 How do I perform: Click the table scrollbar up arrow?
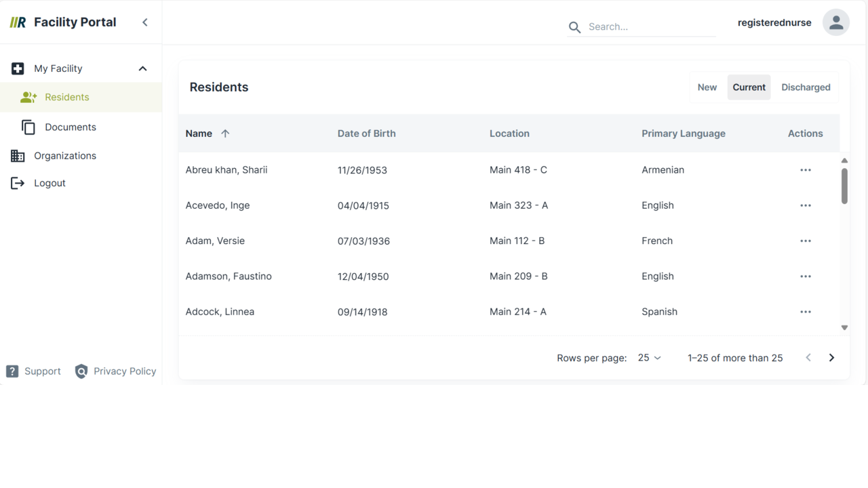point(844,161)
